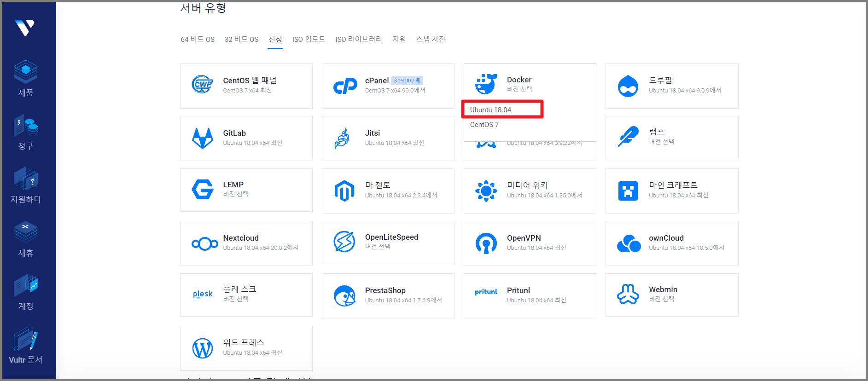The width and height of the screenshot is (868, 381).
Task: Select the WordPress logo icon
Action: pyautogui.click(x=203, y=348)
